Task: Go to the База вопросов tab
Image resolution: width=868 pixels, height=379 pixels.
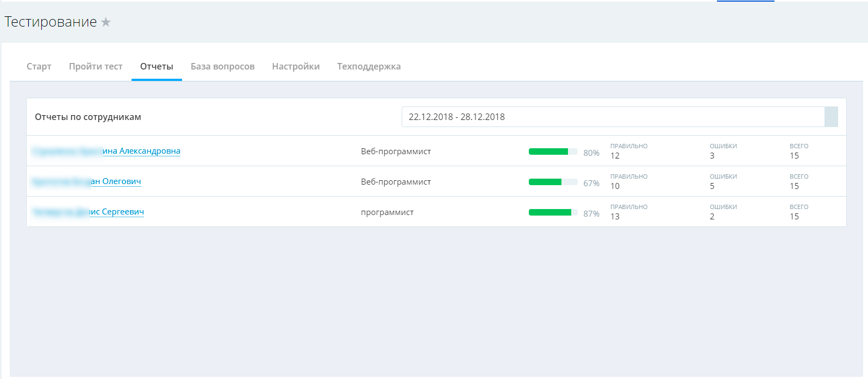Action: pos(222,66)
